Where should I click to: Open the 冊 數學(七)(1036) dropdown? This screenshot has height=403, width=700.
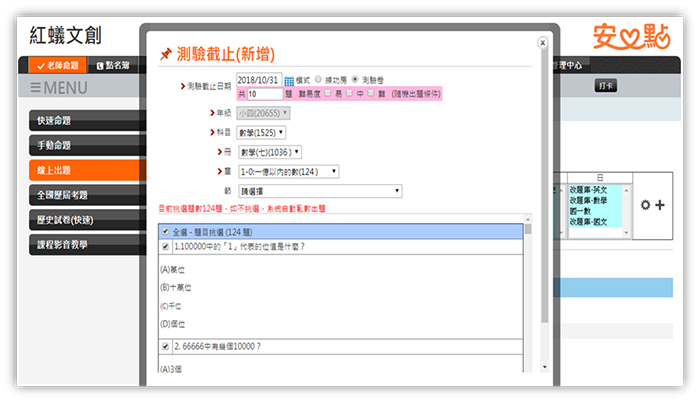[x=270, y=152]
